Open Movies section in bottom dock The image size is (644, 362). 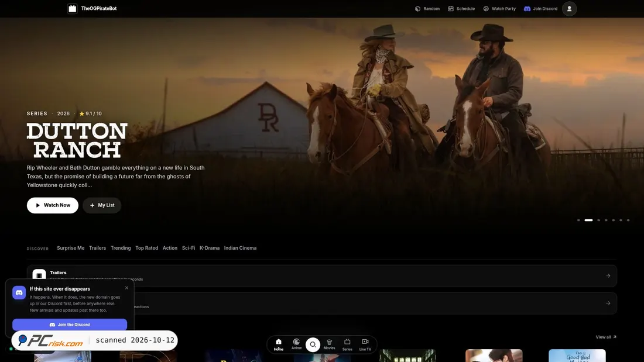point(330,344)
